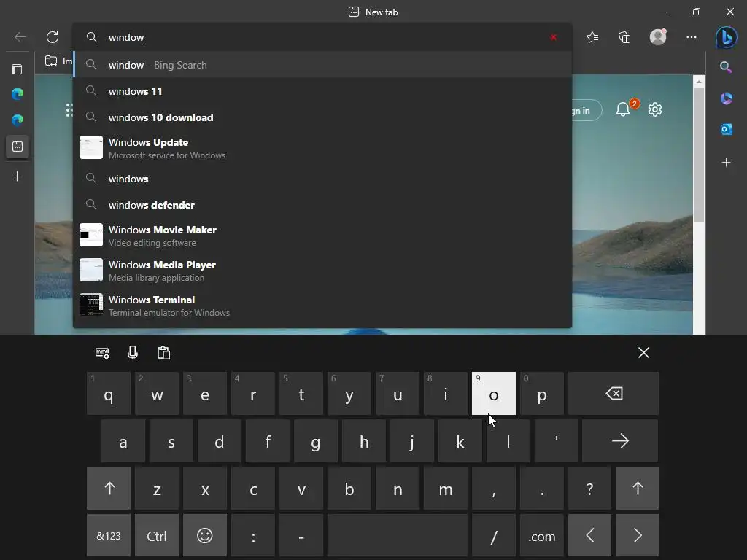Viewport: 747px width, 560px height.
Task: Choose the 'windows 11' suggestion
Action: point(322,91)
